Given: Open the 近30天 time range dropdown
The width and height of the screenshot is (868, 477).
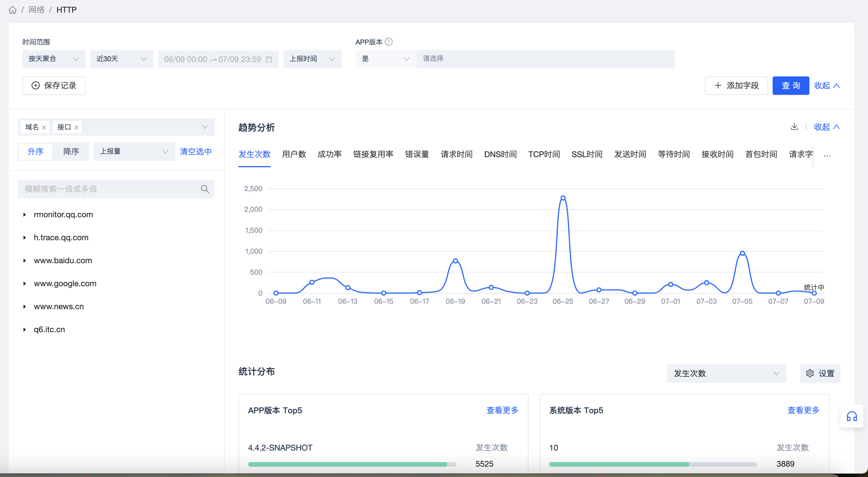Looking at the screenshot, I should coord(121,59).
